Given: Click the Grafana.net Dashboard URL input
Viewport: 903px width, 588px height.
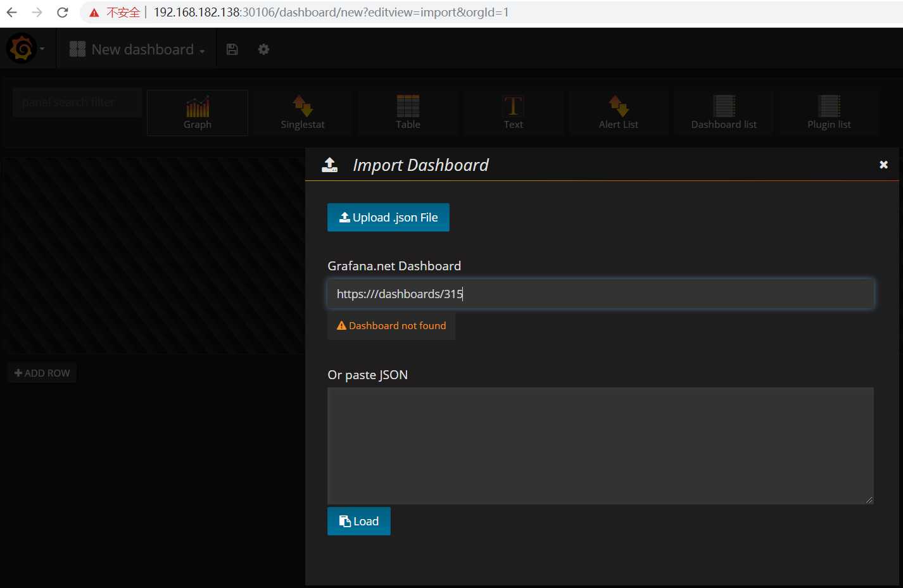Looking at the screenshot, I should (600, 294).
